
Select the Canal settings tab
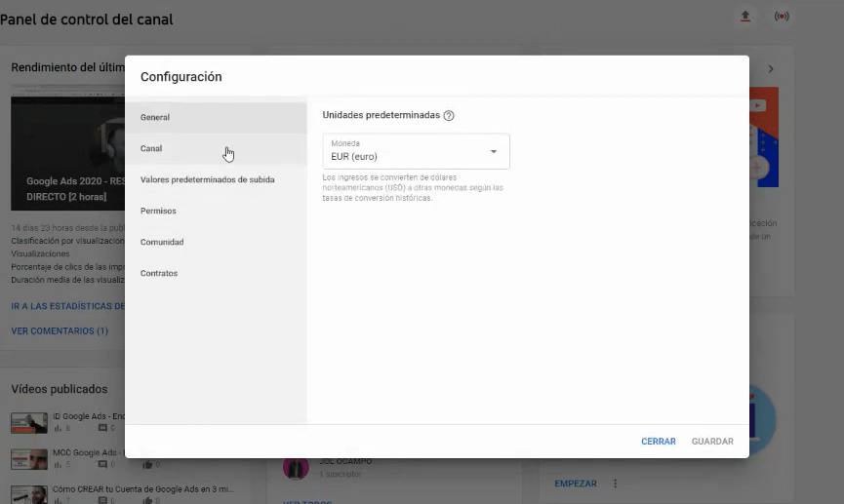click(216, 148)
